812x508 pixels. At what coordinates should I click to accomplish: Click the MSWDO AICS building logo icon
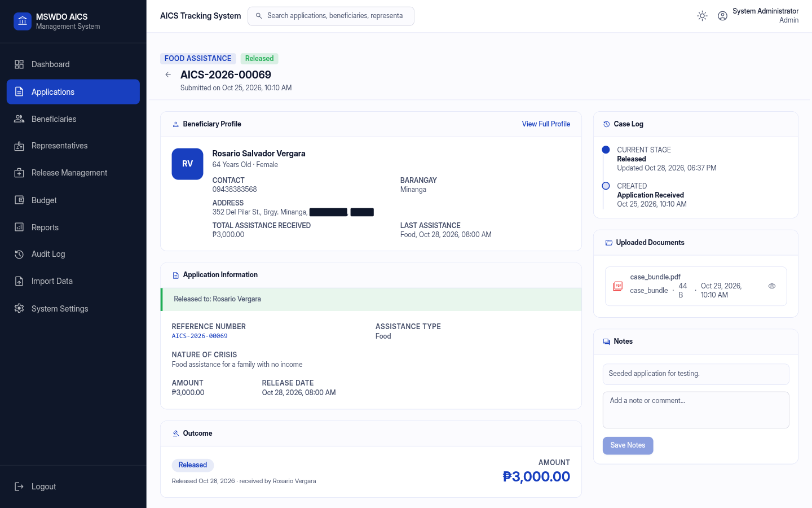[23, 21]
